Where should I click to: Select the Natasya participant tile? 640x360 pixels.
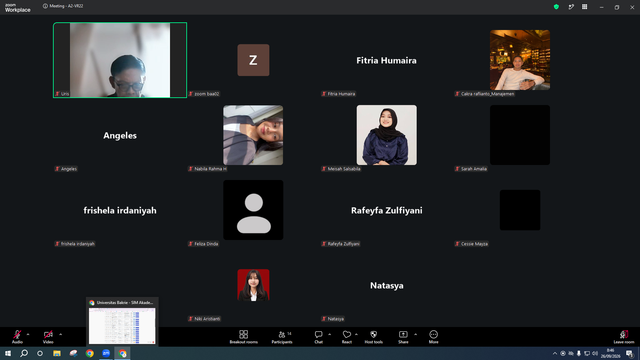tap(387, 286)
